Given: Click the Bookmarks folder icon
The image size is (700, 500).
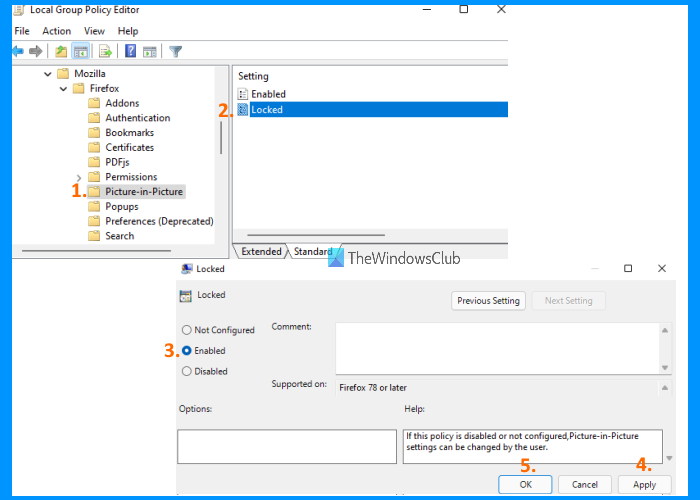Looking at the screenshot, I should (x=94, y=133).
